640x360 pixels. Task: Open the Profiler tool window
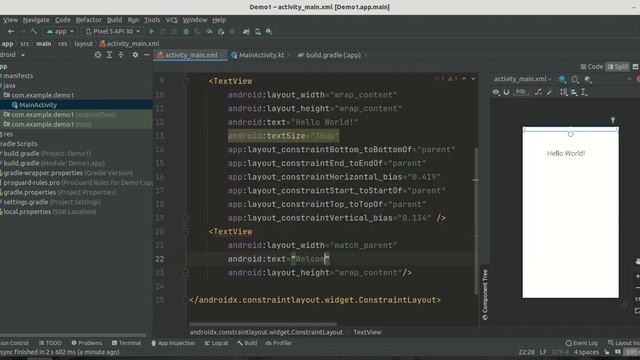coord(279,343)
